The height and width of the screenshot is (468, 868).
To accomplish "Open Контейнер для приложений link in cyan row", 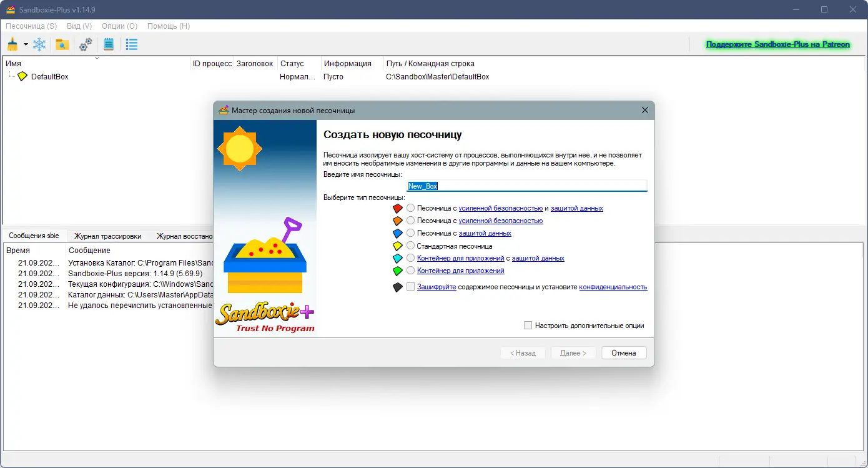I will [x=461, y=258].
